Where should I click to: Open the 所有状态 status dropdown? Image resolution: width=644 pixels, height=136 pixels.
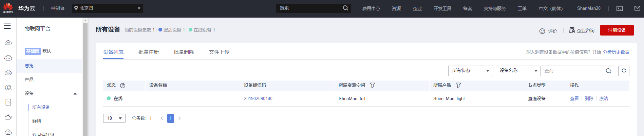[x=470, y=71]
